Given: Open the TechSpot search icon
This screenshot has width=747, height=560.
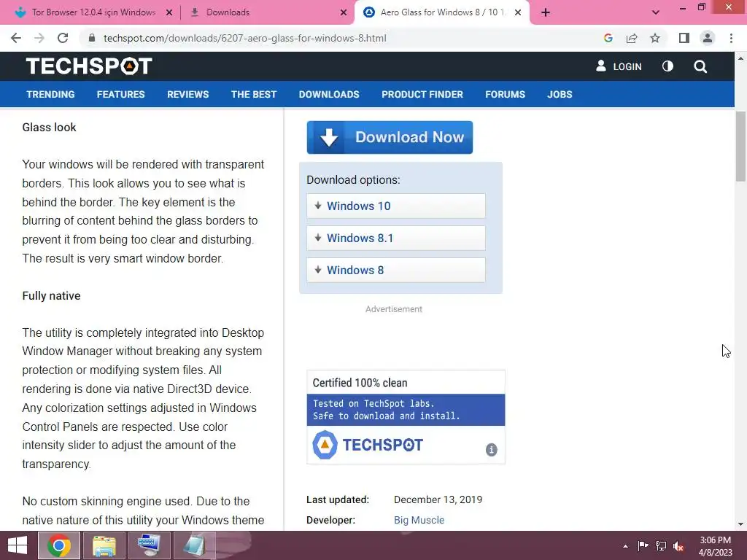Looking at the screenshot, I should coord(700,66).
